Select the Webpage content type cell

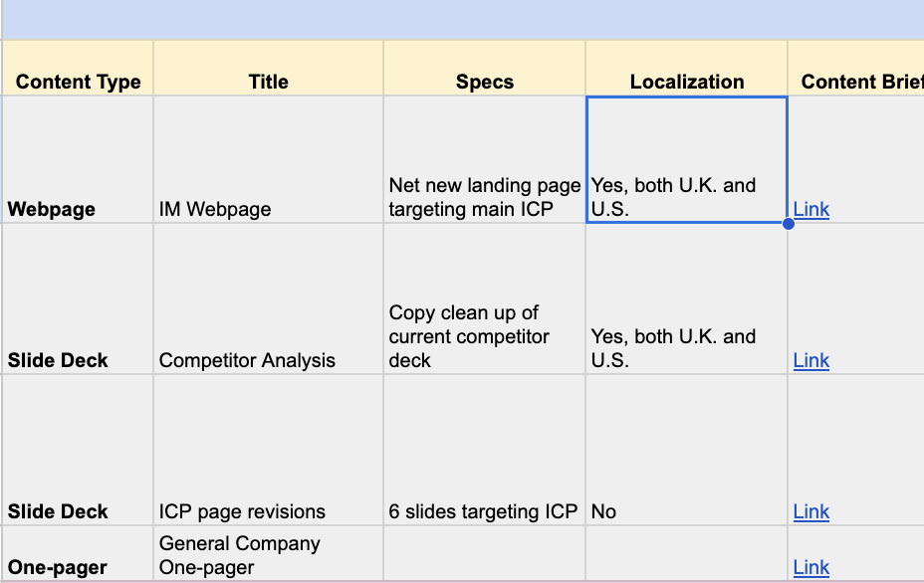coord(77,159)
